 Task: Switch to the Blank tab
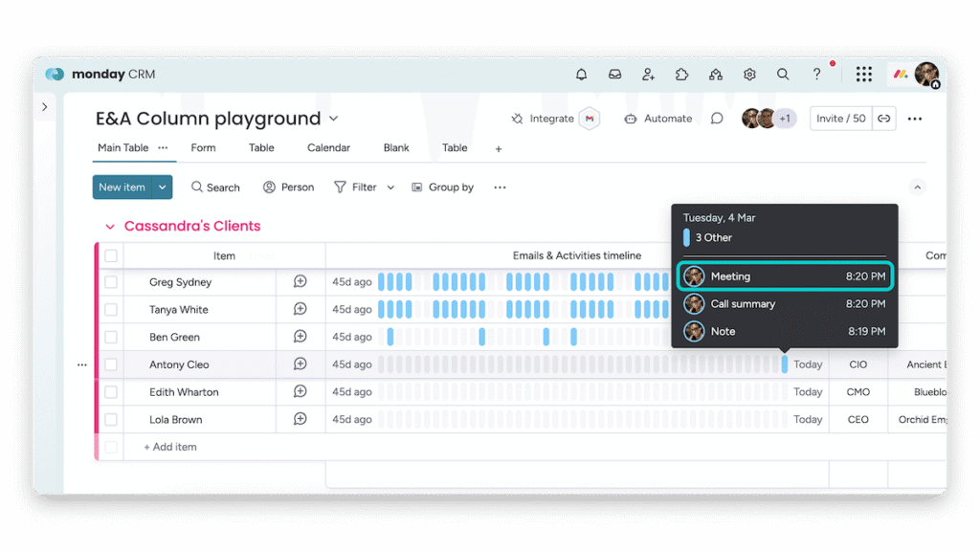[x=396, y=148]
